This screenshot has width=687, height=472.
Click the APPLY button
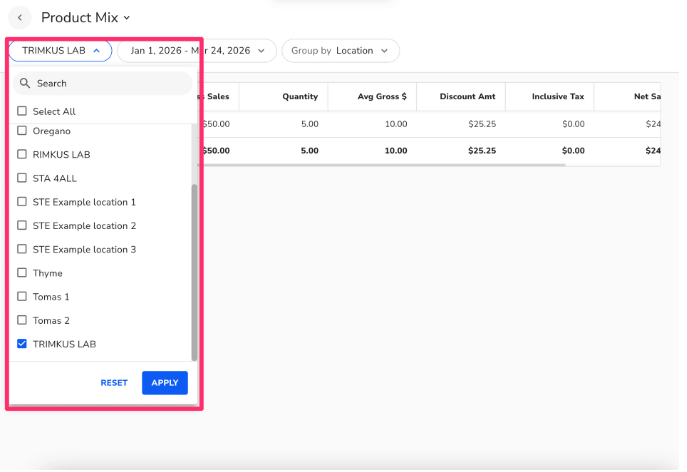click(165, 383)
